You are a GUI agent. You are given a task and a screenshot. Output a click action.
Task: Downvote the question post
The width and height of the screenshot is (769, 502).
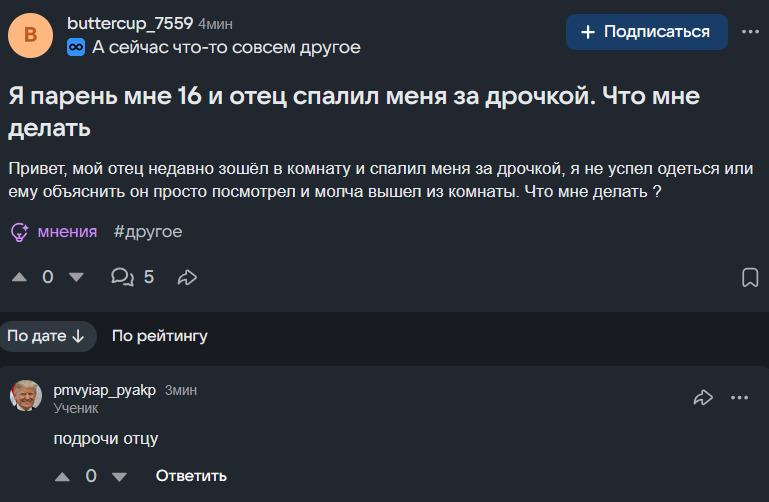click(x=76, y=277)
